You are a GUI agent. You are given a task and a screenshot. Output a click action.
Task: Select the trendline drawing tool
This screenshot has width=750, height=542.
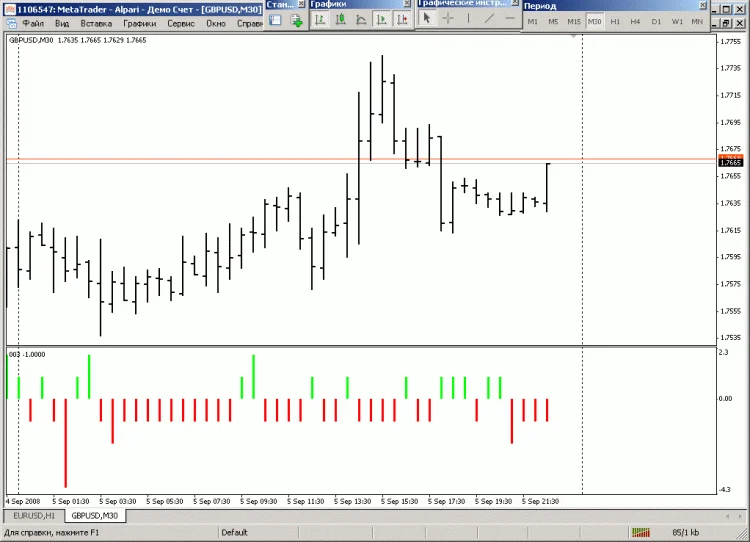(489, 19)
